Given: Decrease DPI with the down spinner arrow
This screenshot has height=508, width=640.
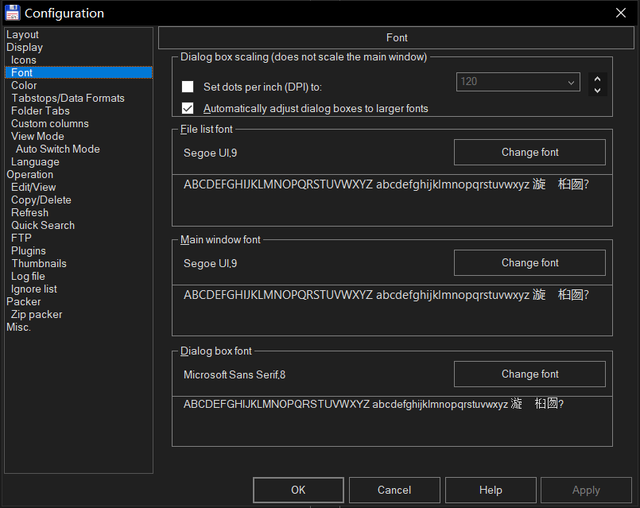Looking at the screenshot, I should point(597,90).
